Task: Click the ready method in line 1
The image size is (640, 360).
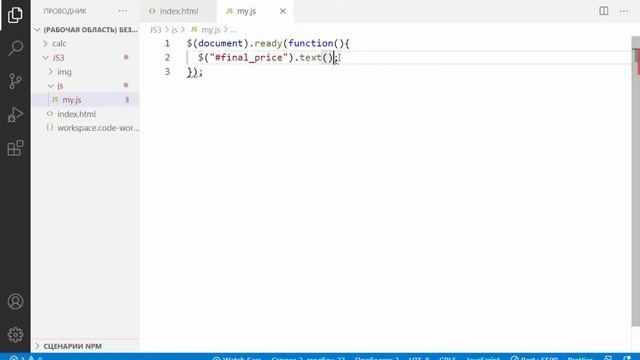Action: (268, 43)
